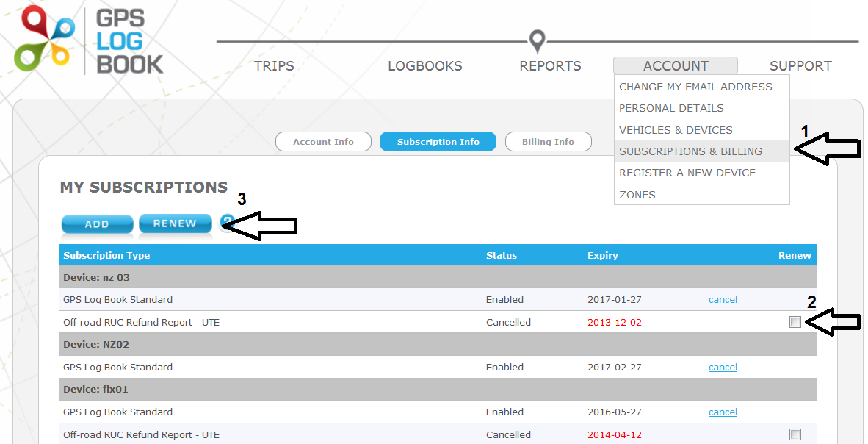Image resolution: width=868 pixels, height=444 pixels.
Task: Click the expiry date 2016-05-27
Action: [x=615, y=412]
